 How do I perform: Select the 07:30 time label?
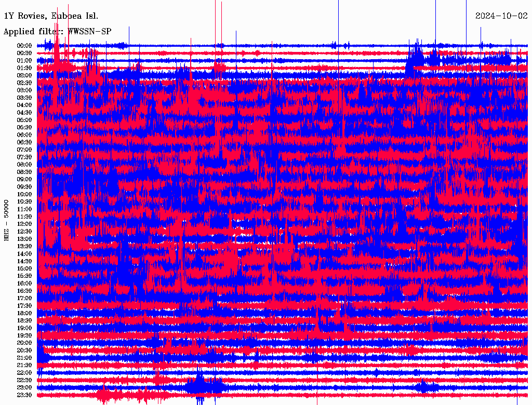pyautogui.click(x=24, y=157)
